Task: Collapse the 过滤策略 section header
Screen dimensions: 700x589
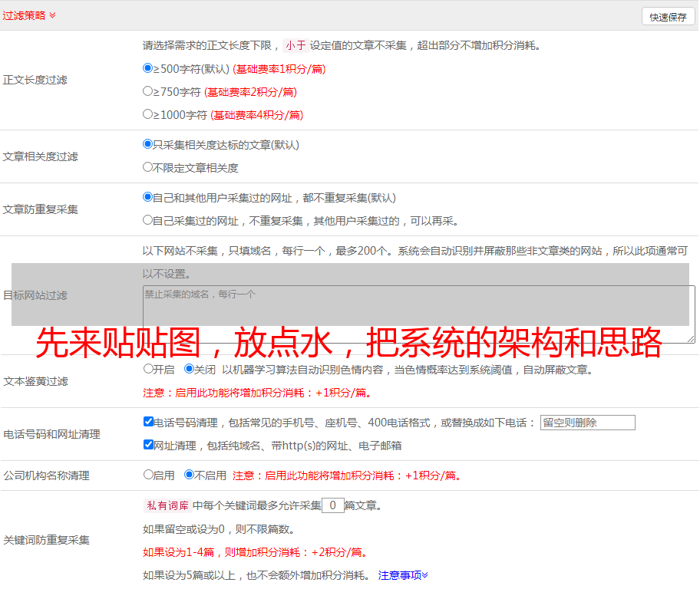Action: (x=29, y=15)
